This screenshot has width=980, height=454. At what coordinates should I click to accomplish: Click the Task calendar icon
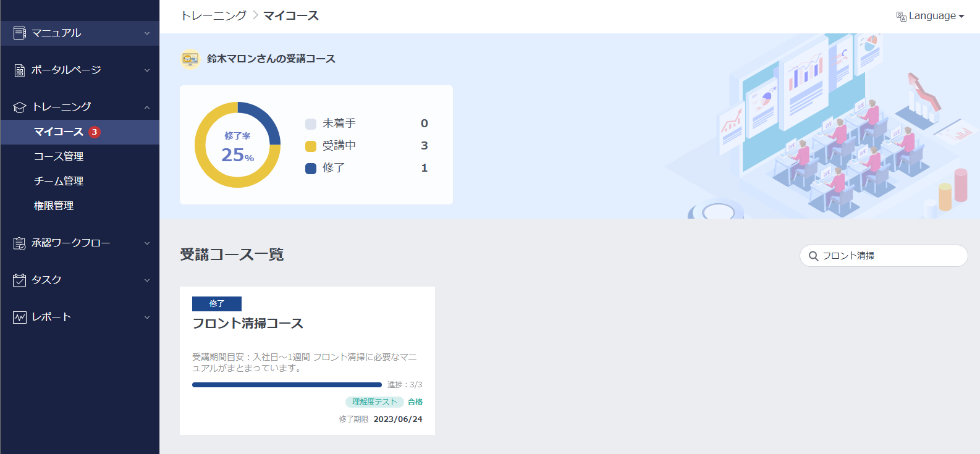click(20, 280)
